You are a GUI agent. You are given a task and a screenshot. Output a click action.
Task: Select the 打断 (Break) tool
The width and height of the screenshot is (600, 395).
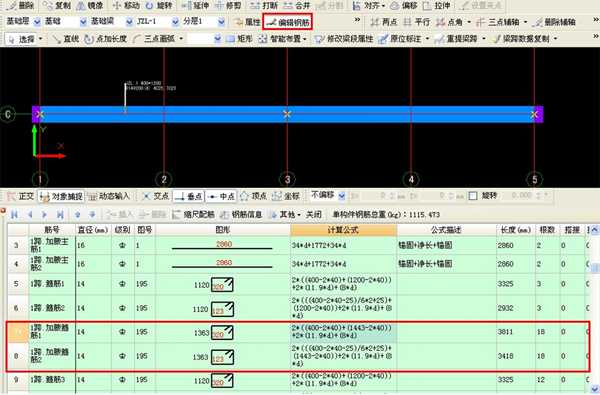[264, 5]
